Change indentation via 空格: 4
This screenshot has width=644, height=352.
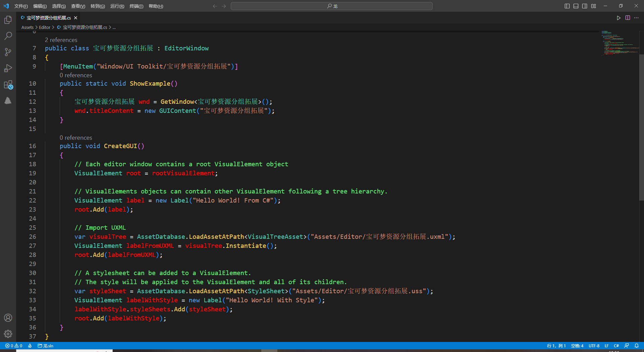click(577, 346)
